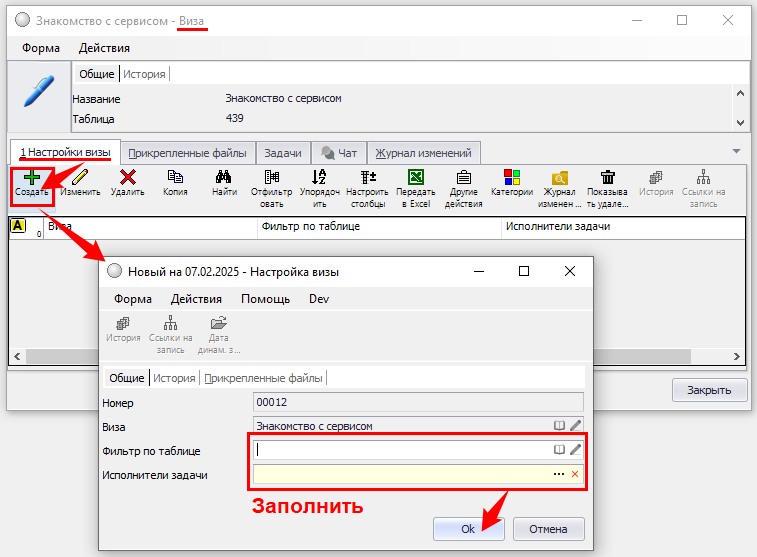The height and width of the screenshot is (557, 757).
Task: Expand the tab strip overflow arrow
Action: [736, 152]
